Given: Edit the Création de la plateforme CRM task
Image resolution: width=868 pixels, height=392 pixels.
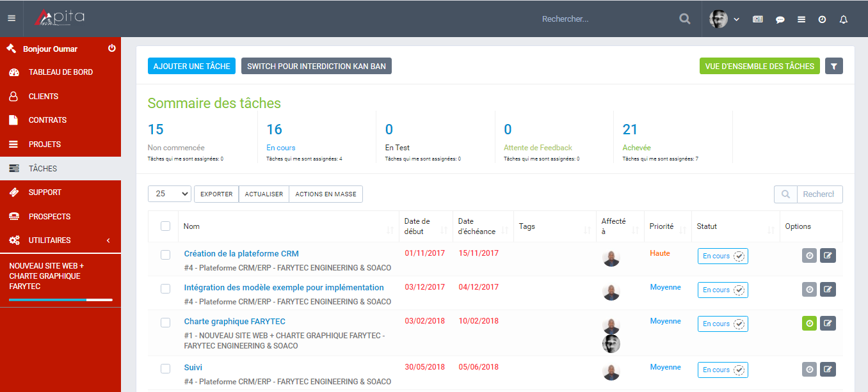Looking at the screenshot, I should (828, 256).
